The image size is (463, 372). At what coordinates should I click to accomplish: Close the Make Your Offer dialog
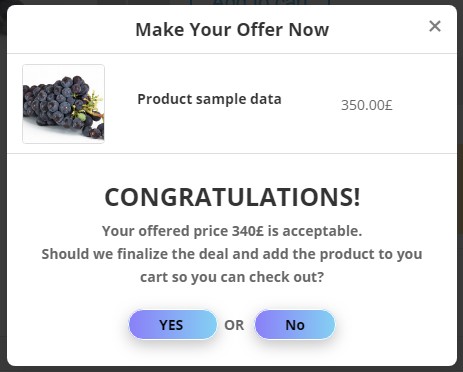pyautogui.click(x=435, y=26)
